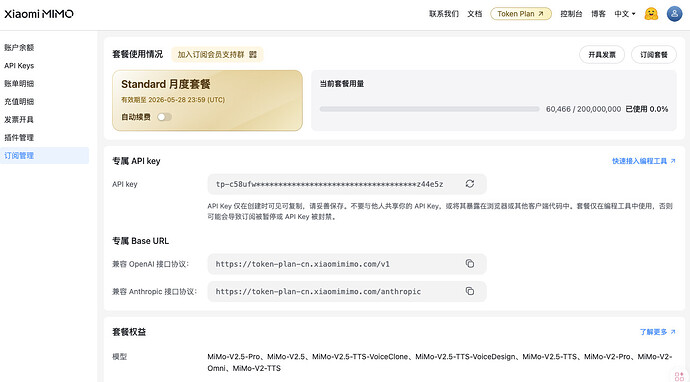Click the masked API key field
The height and width of the screenshot is (382, 690).
pos(347,184)
